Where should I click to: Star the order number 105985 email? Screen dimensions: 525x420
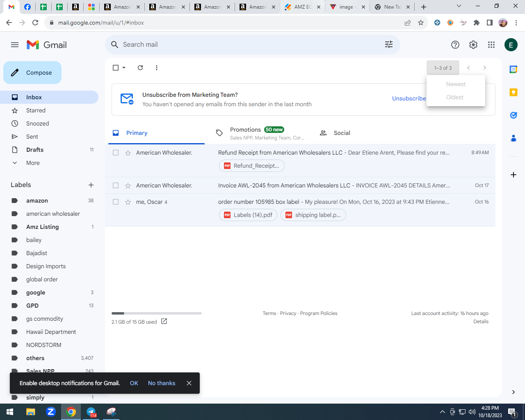coord(128,202)
